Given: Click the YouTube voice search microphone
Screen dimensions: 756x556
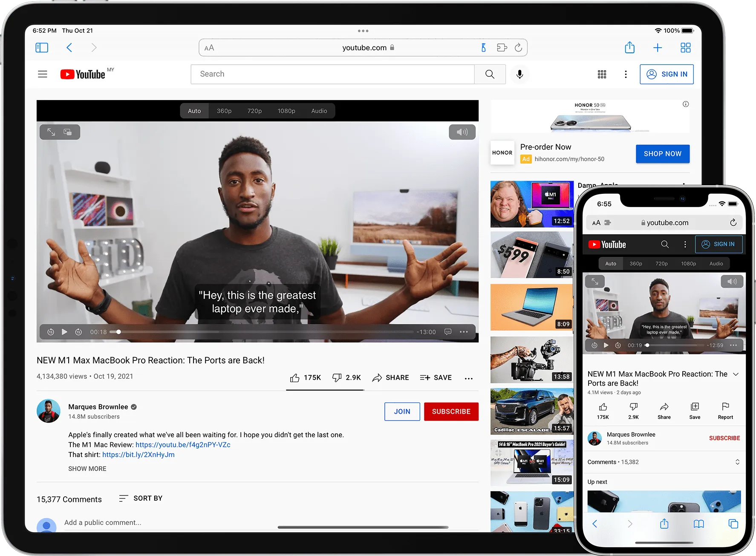Looking at the screenshot, I should click(x=519, y=75).
